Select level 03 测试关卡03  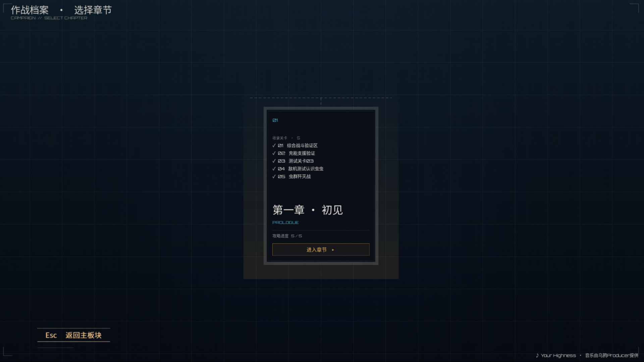click(293, 161)
